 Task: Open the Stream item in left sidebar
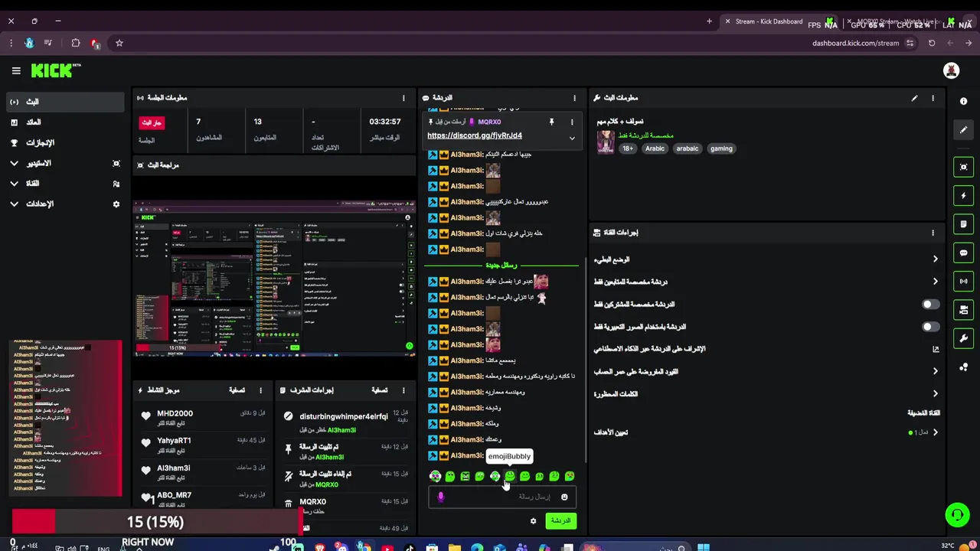(x=65, y=102)
